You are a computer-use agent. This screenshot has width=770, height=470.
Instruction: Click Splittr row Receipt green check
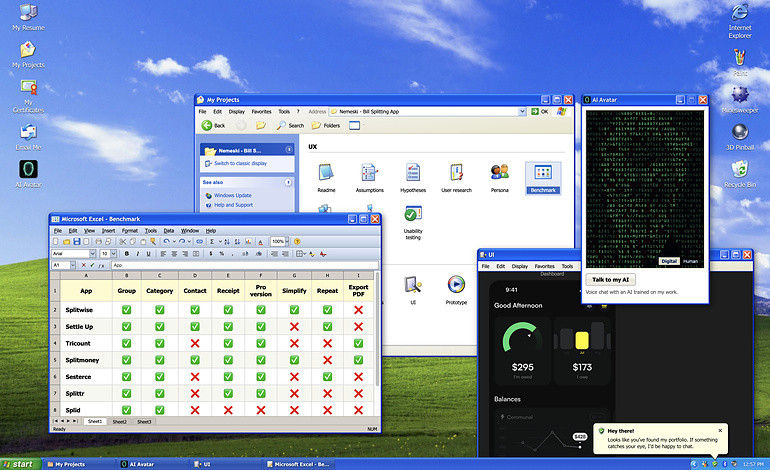click(228, 393)
